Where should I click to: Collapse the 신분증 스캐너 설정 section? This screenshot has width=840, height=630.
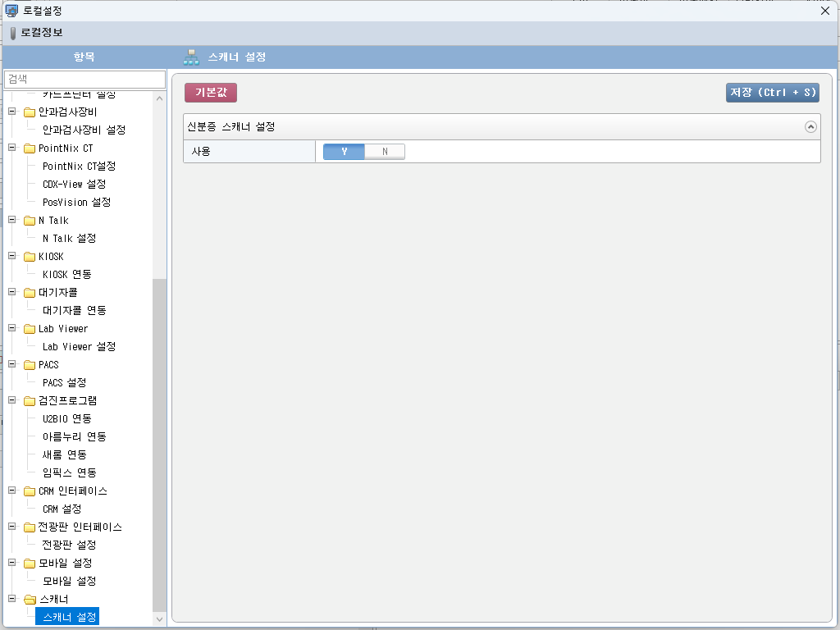pos(810,127)
